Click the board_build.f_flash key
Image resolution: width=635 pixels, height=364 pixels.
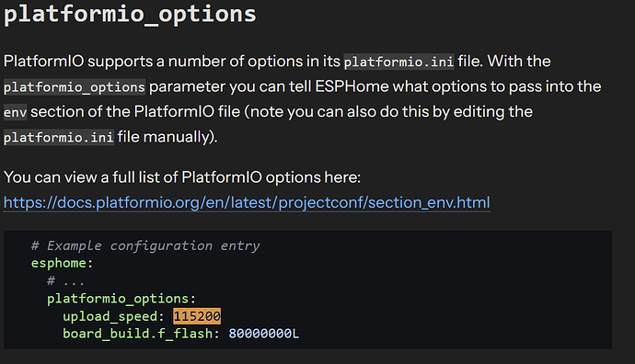pos(137,334)
